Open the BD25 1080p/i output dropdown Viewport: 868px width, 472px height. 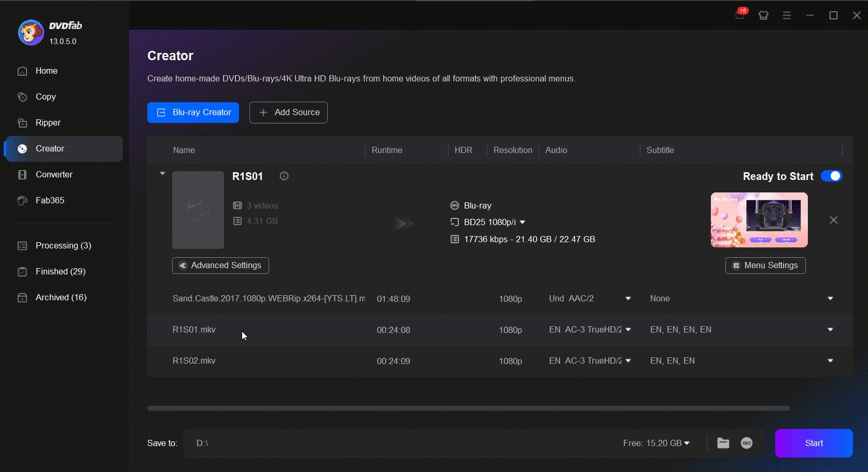(522, 222)
